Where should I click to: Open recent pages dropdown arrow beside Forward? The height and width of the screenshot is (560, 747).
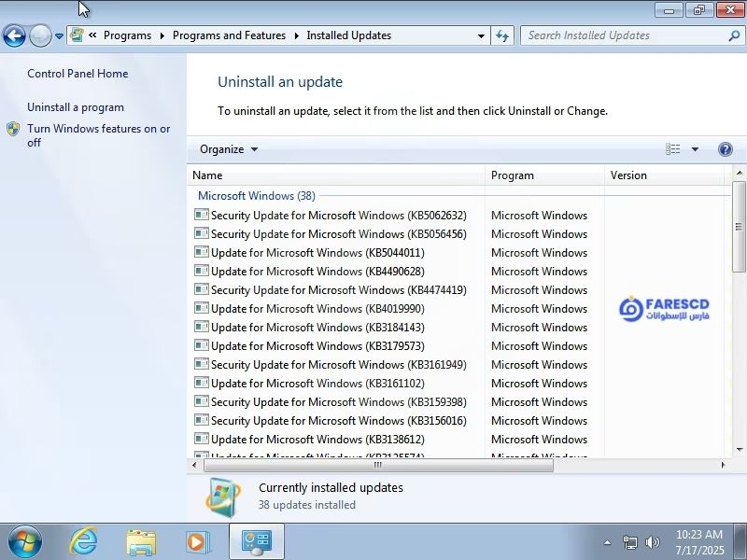pyautogui.click(x=59, y=35)
